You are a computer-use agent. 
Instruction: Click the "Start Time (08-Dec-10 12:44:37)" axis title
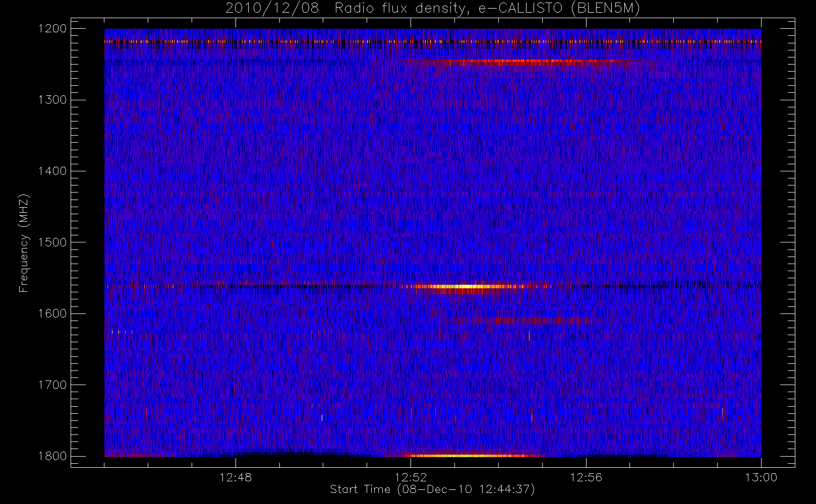point(432,489)
